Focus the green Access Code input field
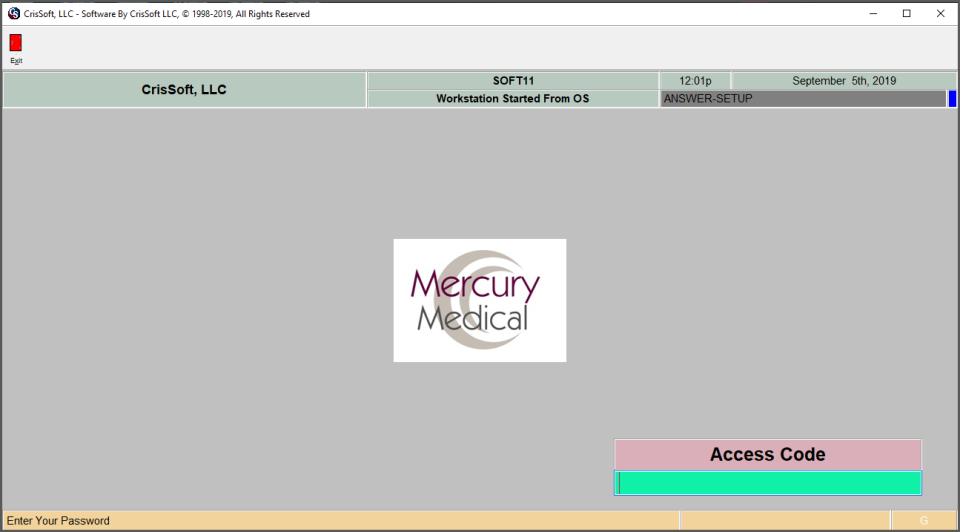Image resolution: width=960 pixels, height=532 pixels. [768, 483]
